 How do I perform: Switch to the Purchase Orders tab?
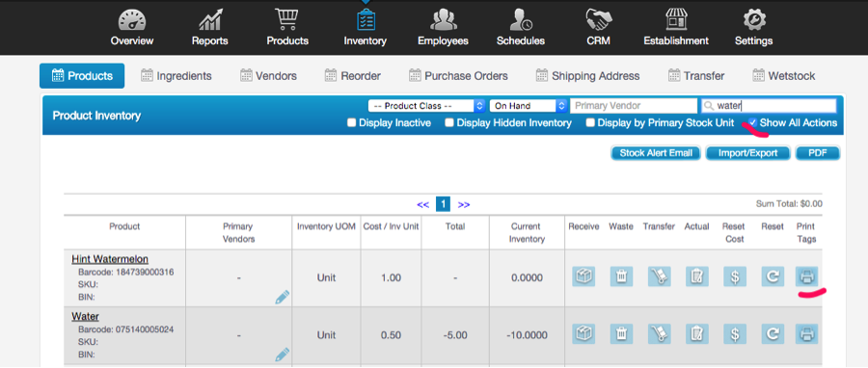tap(458, 76)
